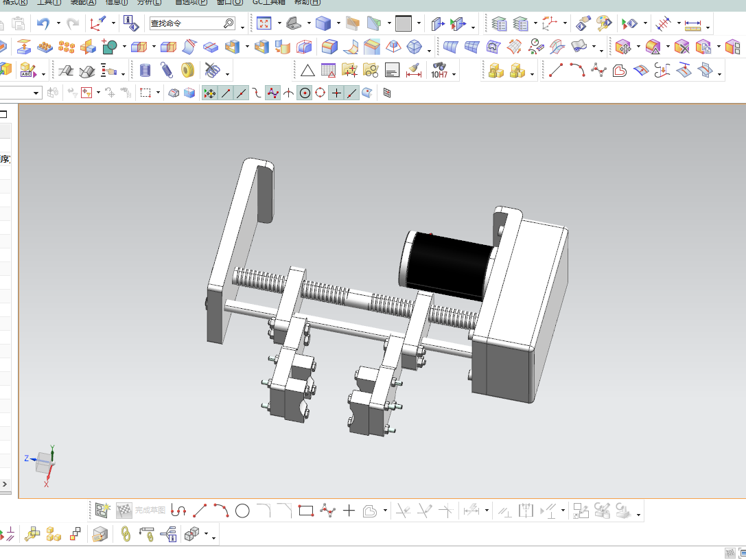The width and height of the screenshot is (746, 560).
Task: Click the 完成草图 finish sketch button
Action: pyautogui.click(x=141, y=511)
